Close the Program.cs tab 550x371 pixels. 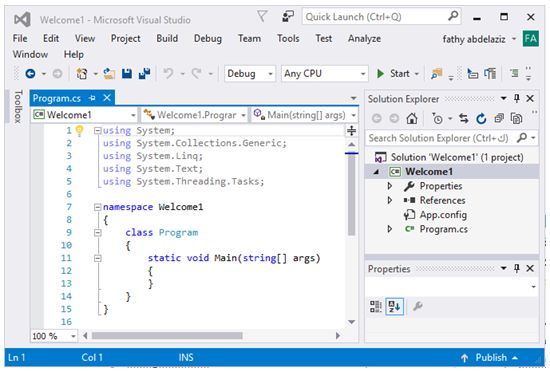click(x=107, y=98)
